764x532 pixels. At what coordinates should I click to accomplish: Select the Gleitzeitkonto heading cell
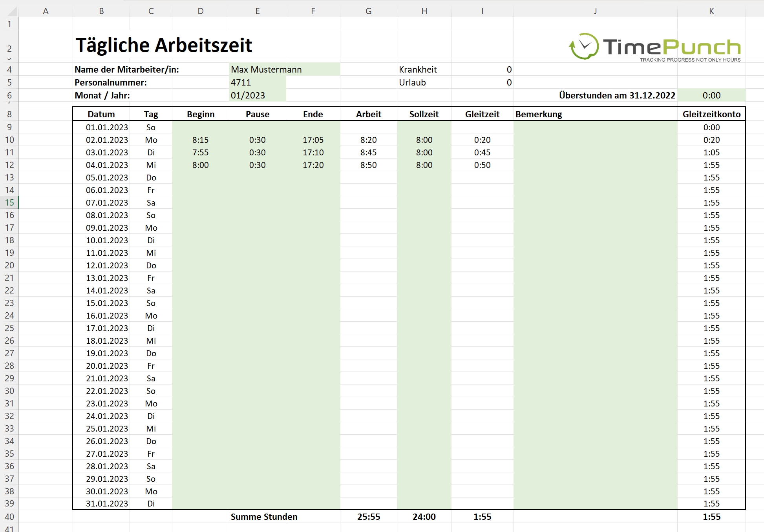[711, 114]
